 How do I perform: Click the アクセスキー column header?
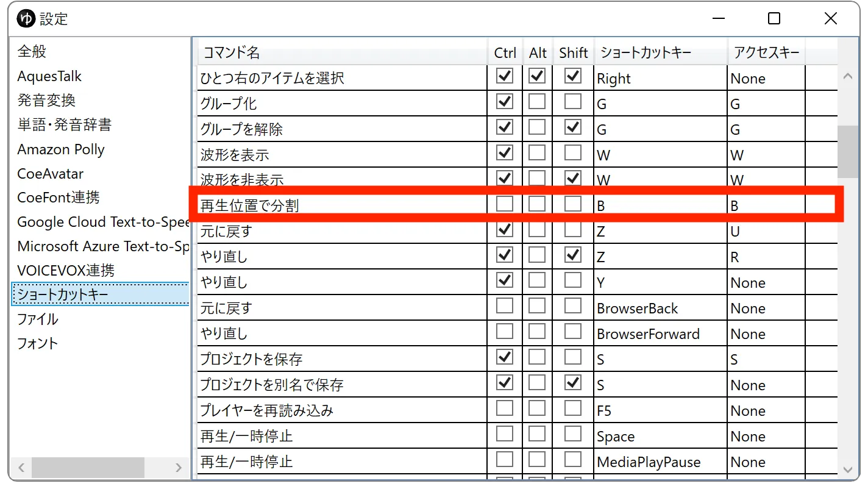[x=767, y=52]
